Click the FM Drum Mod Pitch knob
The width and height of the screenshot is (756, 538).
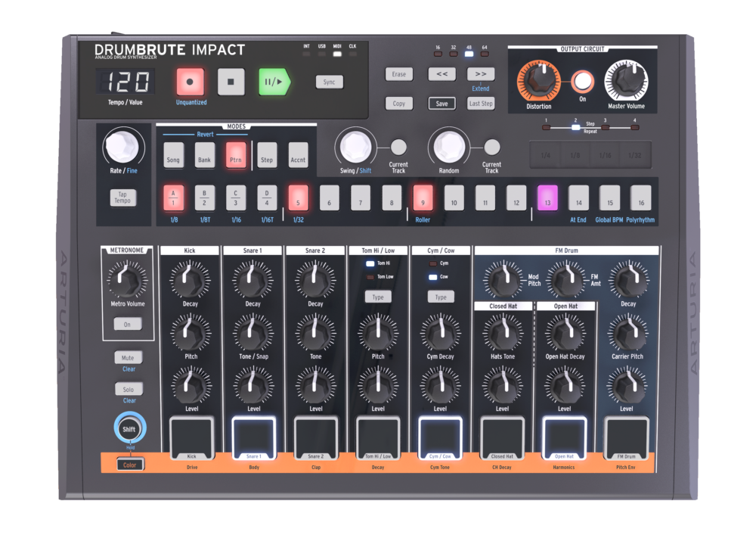(x=503, y=280)
